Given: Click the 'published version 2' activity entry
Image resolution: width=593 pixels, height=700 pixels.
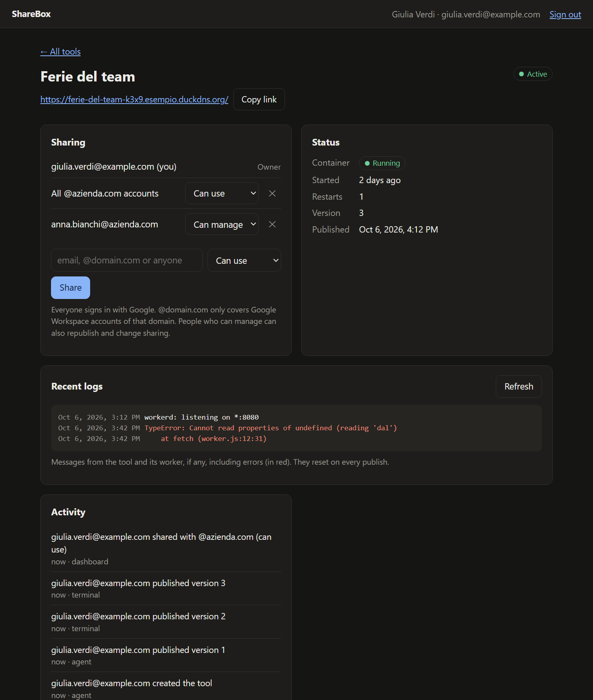Looking at the screenshot, I should 166,622.
